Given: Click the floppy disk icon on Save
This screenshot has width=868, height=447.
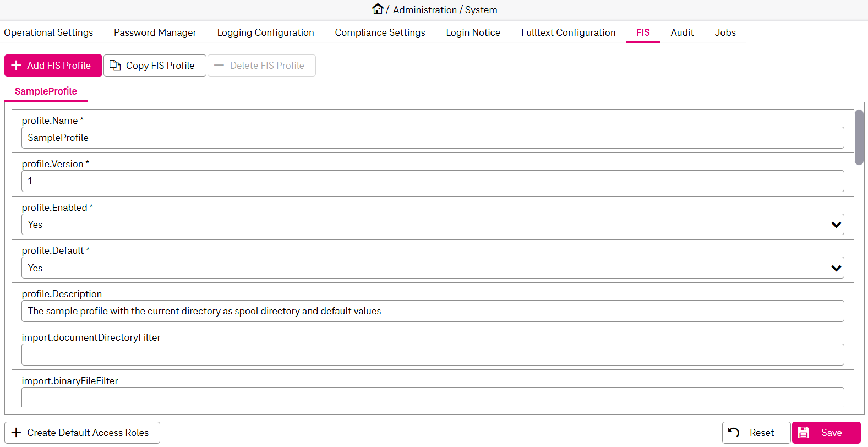Looking at the screenshot, I should coord(804,433).
